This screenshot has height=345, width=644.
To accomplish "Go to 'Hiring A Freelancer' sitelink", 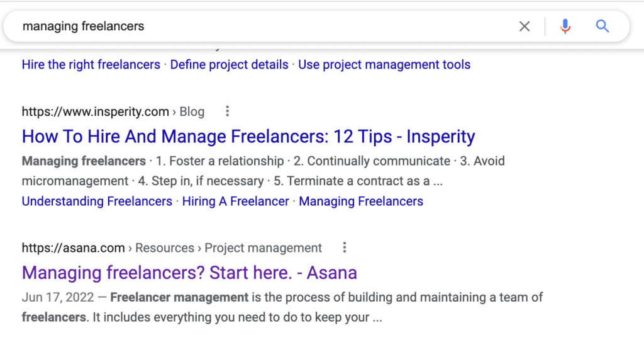I will click(x=235, y=201).
